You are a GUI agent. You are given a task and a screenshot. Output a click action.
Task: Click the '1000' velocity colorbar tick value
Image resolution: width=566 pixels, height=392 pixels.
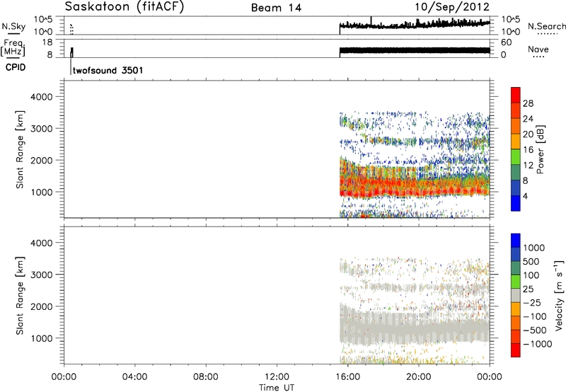[x=533, y=248]
